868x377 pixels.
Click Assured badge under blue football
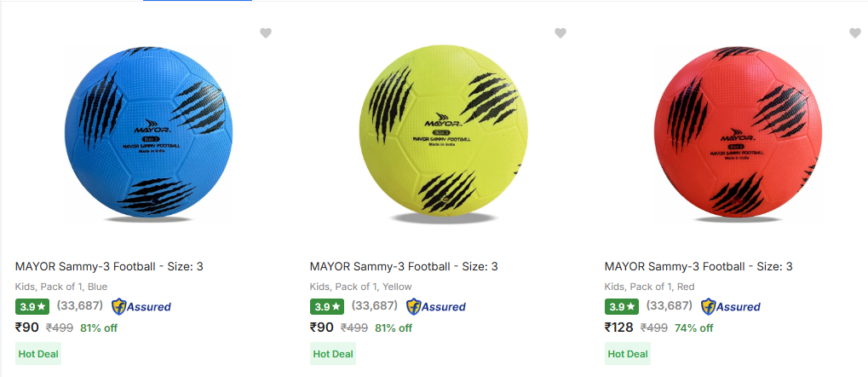tap(141, 306)
